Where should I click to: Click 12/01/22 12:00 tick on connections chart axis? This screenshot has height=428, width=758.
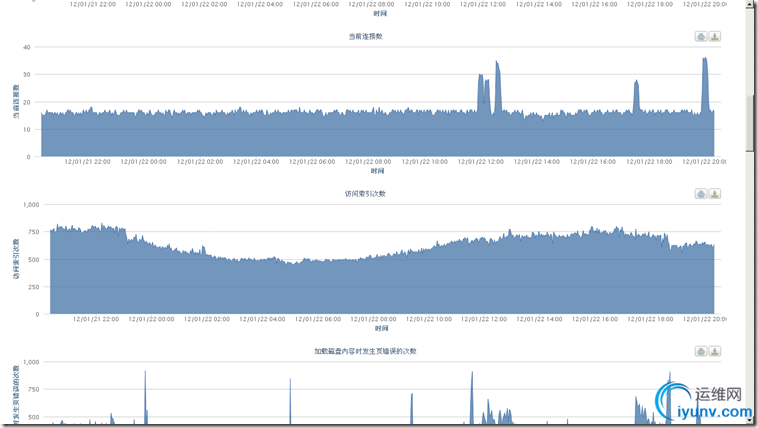coord(481,162)
